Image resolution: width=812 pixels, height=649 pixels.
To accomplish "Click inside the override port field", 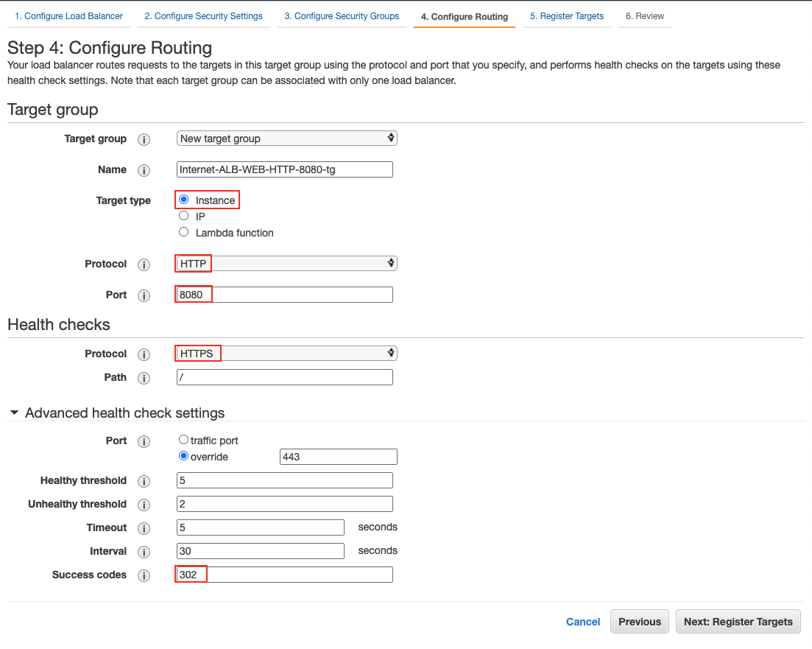I will pos(338,456).
